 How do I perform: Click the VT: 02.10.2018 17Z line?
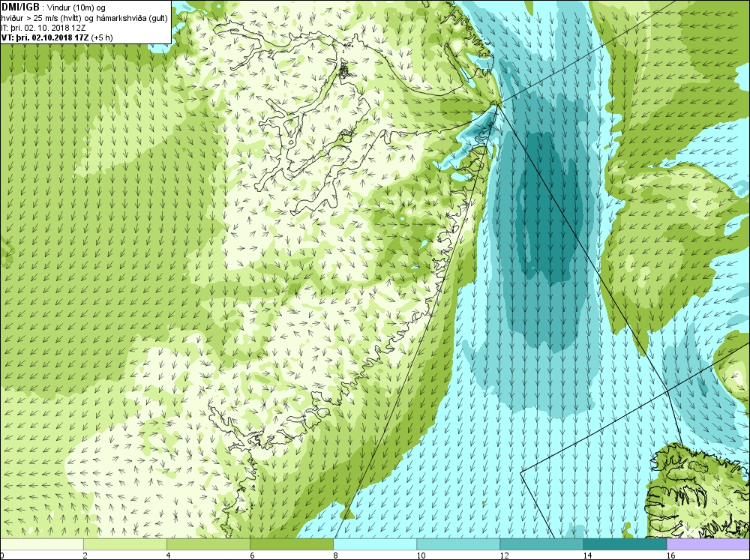tap(46, 37)
